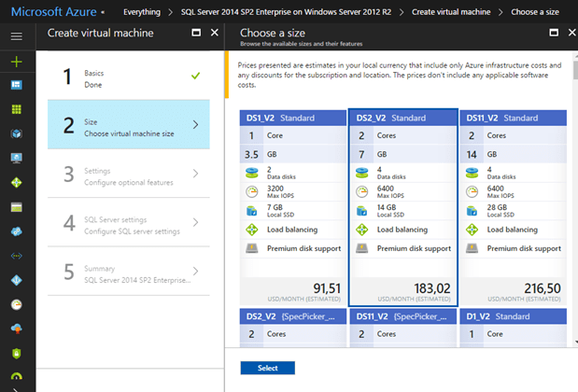Go to Create virtual machine breadcrumb

451,12
